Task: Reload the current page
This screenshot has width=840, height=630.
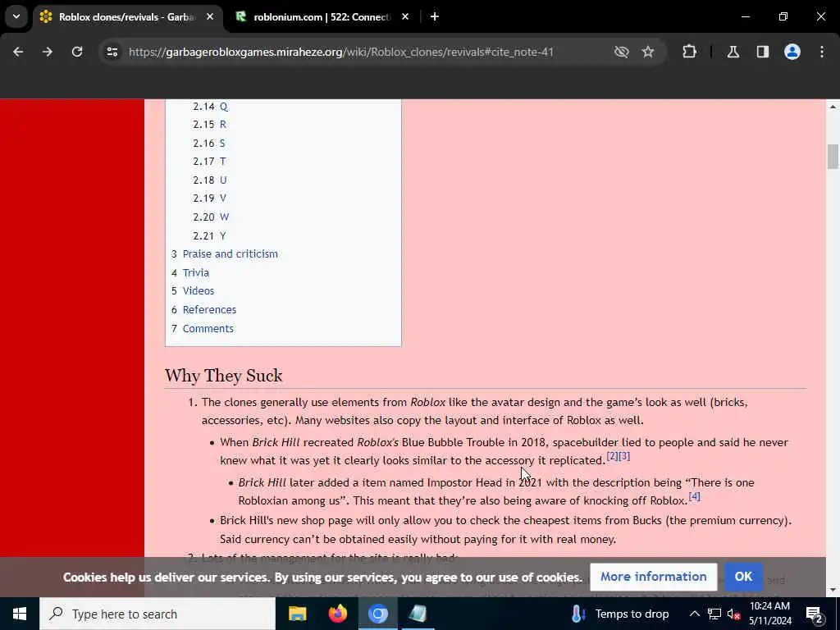Action: pos(77,52)
